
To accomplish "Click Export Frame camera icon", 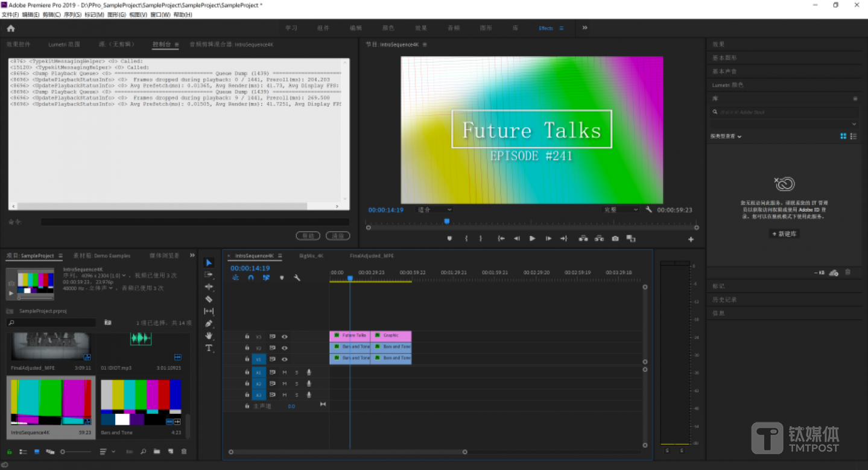I will coord(615,238).
